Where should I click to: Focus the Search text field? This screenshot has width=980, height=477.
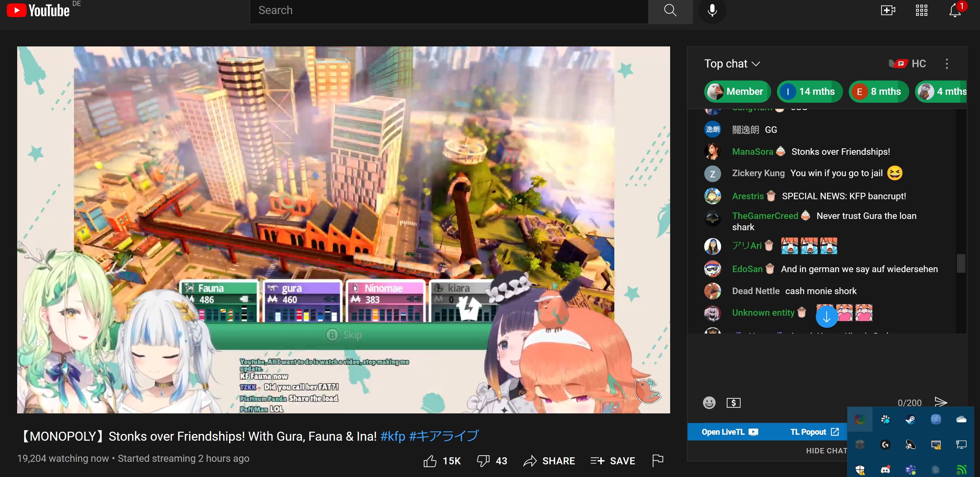pos(449,11)
